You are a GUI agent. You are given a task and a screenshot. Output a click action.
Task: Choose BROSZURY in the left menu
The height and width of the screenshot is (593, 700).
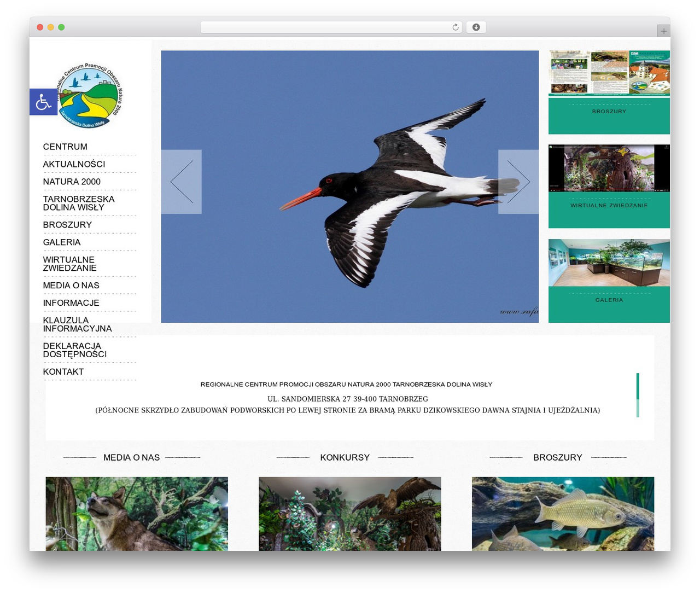click(67, 225)
